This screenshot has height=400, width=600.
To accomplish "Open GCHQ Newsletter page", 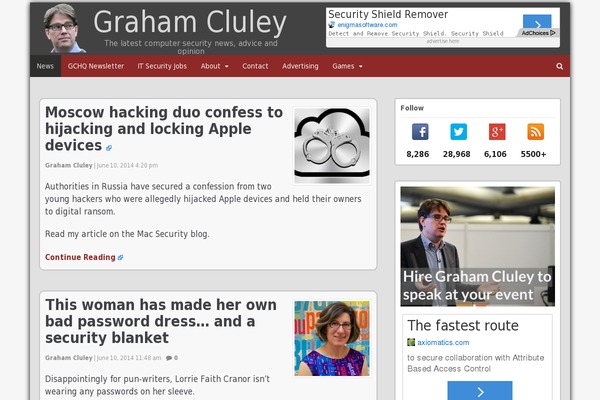I will click(x=96, y=66).
